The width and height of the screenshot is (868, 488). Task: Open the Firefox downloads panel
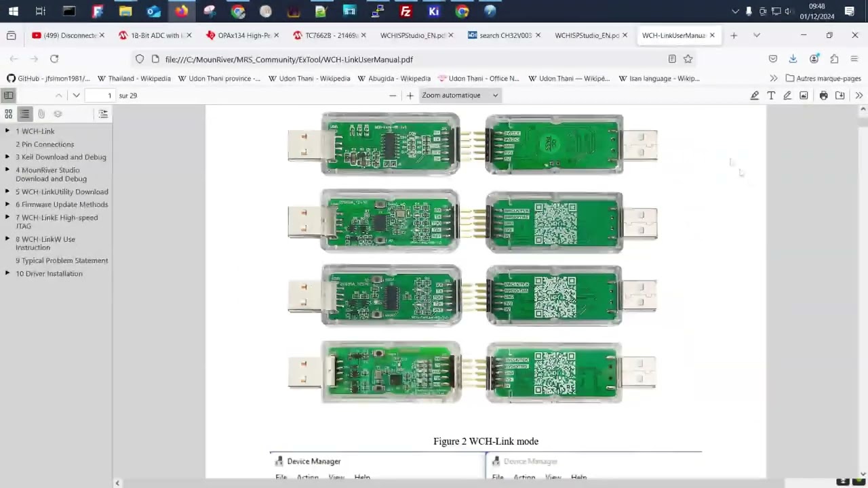pyautogui.click(x=793, y=59)
